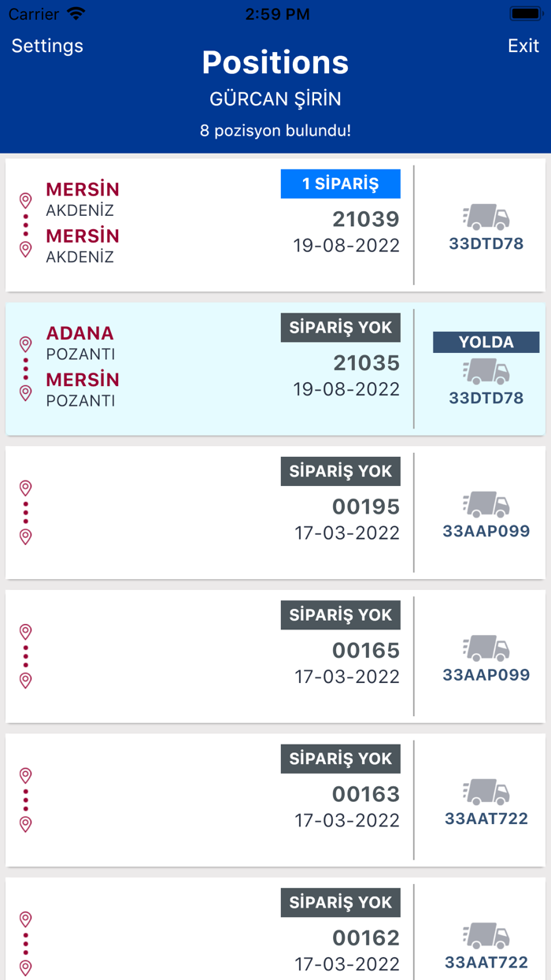Screen dimensions: 551x980
Task: Click the truck icon on position 00162 card
Action: pyautogui.click(x=486, y=935)
